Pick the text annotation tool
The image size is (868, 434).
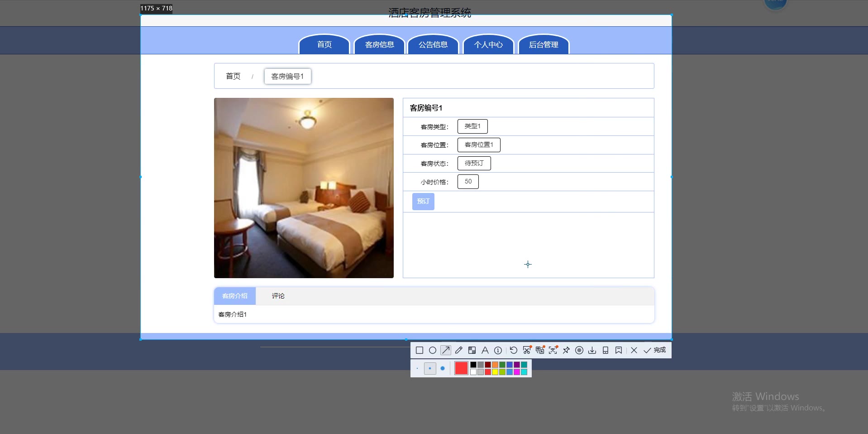coord(485,350)
